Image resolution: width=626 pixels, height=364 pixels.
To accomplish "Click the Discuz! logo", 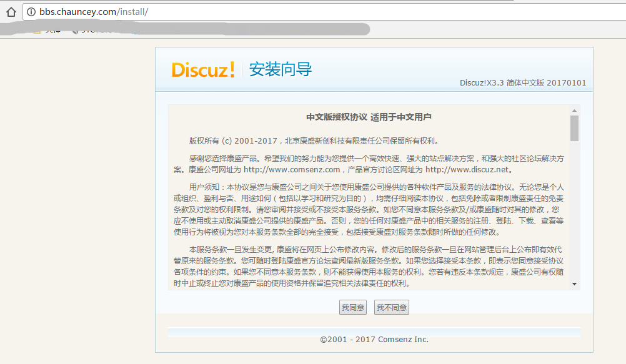I will (x=203, y=70).
